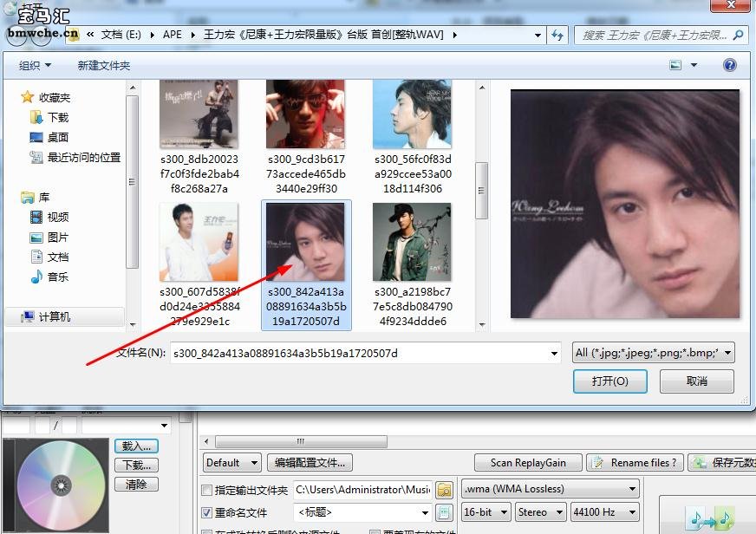Click the 取消 button
Image resolution: width=756 pixels, height=534 pixels.
697,381
